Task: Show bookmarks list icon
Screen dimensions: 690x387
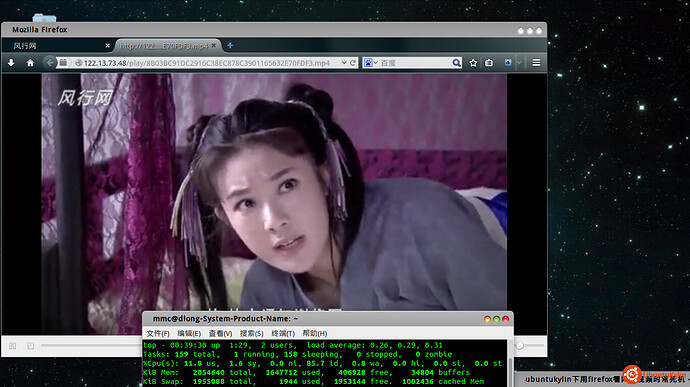Action: click(x=489, y=63)
